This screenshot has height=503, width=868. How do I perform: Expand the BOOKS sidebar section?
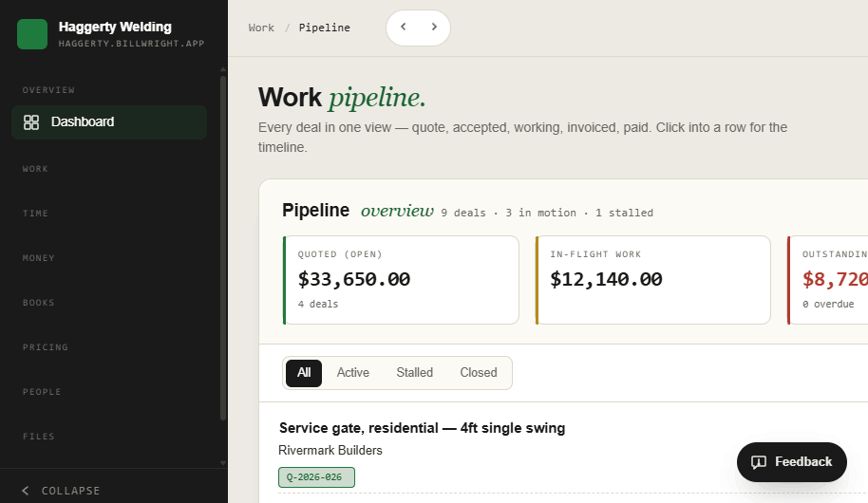tap(39, 303)
